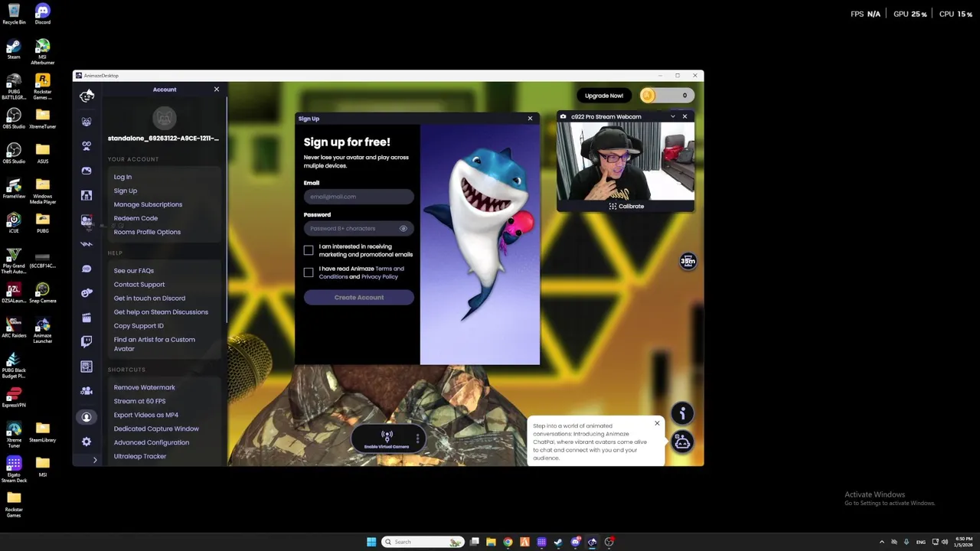980x551 pixels.
Task: Open Dedicated Capture Window shortcut
Action: pyautogui.click(x=156, y=429)
